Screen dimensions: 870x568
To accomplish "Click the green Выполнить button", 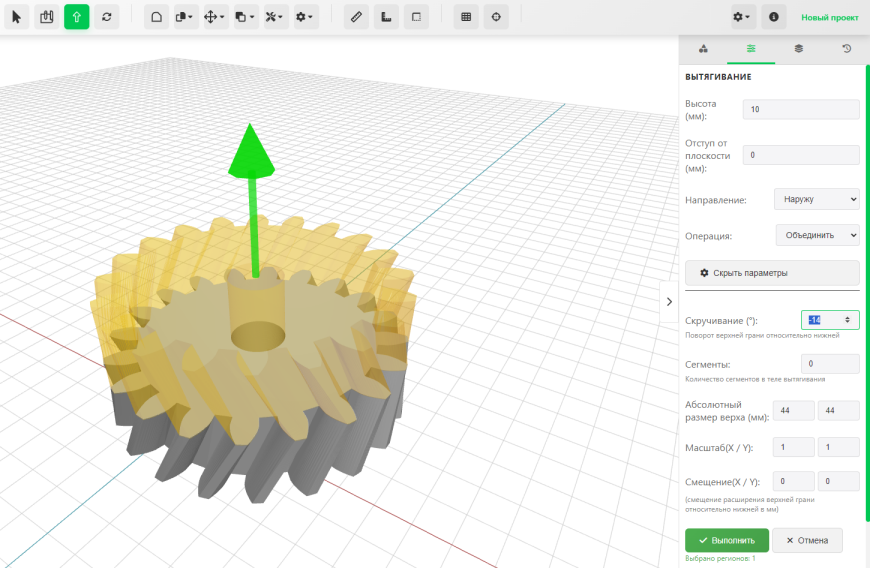I will click(727, 540).
